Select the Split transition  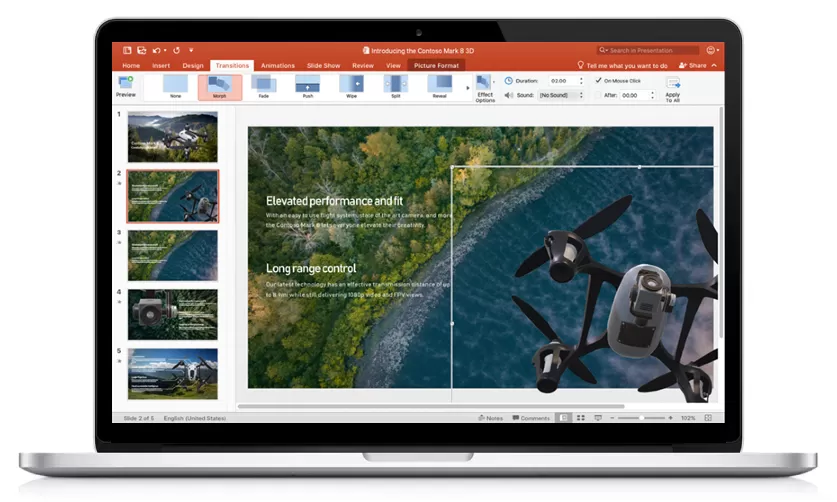click(395, 86)
